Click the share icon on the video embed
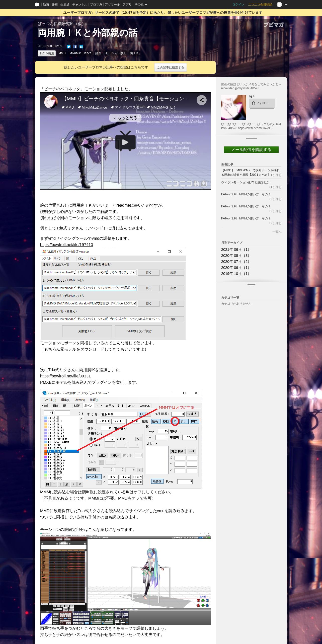 (202, 100)
